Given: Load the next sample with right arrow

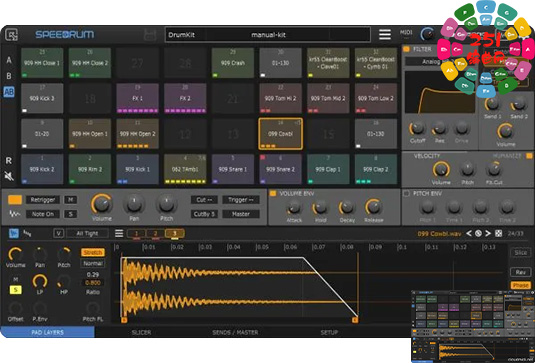Looking at the screenshot, I should click(488, 233).
